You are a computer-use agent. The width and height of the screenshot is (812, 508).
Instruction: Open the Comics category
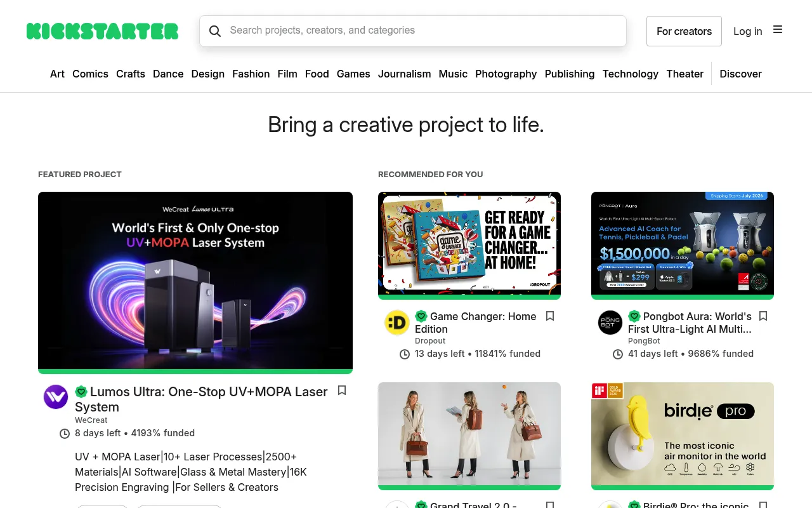[90, 74]
